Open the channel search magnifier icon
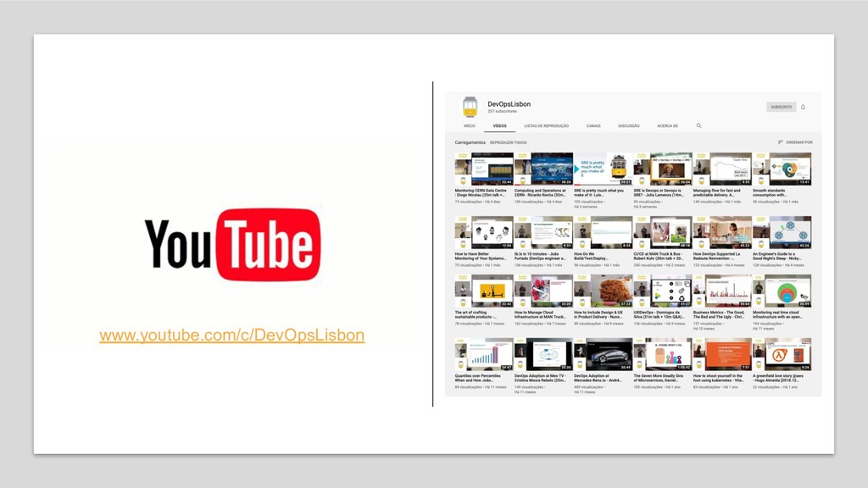This screenshot has width=868, height=488. click(x=698, y=125)
